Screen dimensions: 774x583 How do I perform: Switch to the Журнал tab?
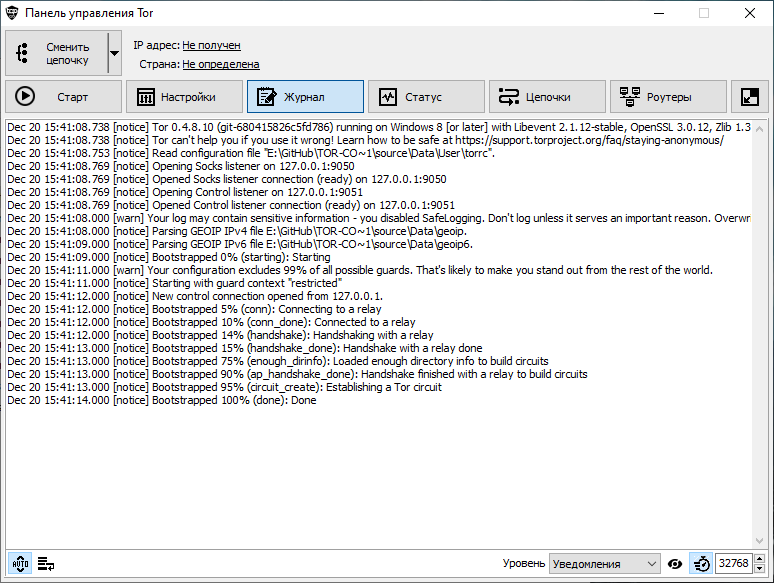(x=305, y=97)
